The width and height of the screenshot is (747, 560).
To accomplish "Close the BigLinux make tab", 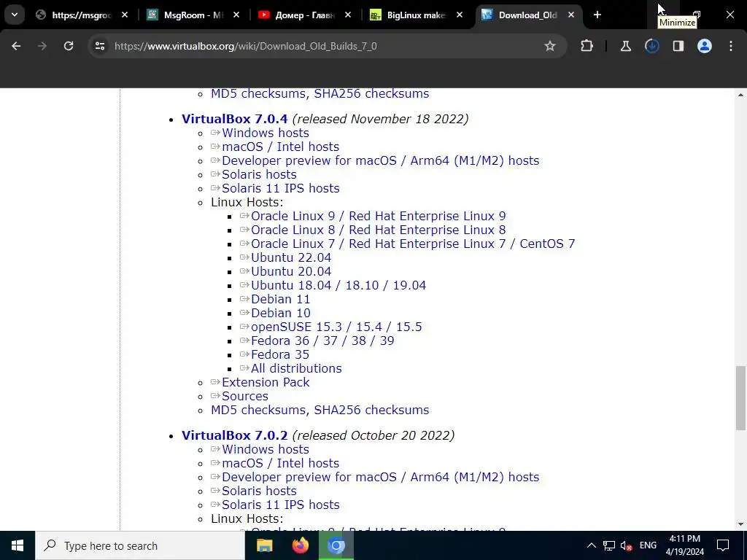I will click(460, 15).
